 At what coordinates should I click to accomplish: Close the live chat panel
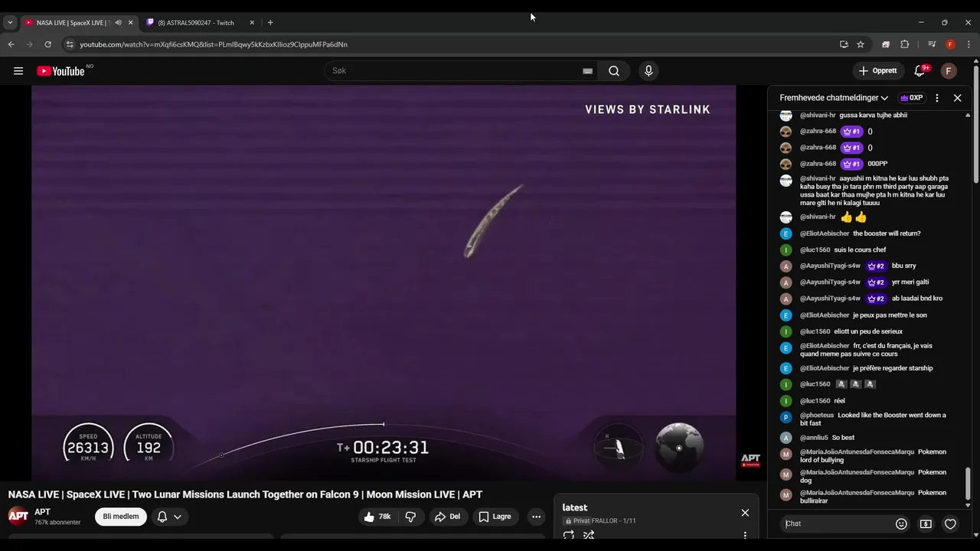pyautogui.click(x=957, y=98)
